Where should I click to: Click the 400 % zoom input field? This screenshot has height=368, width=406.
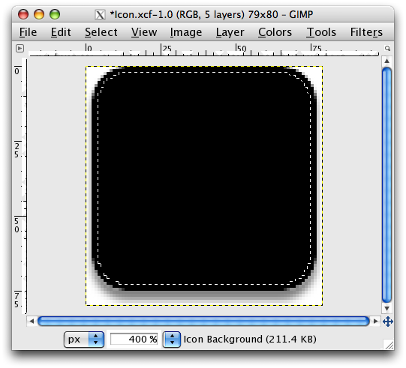[134, 339]
